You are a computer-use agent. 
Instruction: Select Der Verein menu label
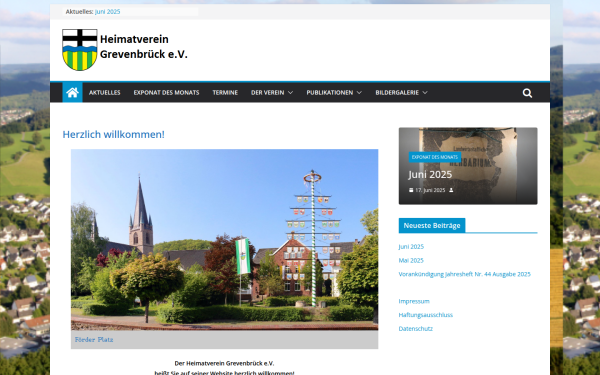pos(267,93)
